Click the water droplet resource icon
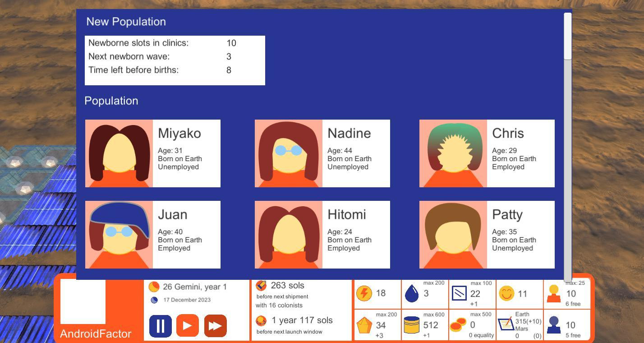Screen dimensions: 644x343 pyautogui.click(x=412, y=293)
